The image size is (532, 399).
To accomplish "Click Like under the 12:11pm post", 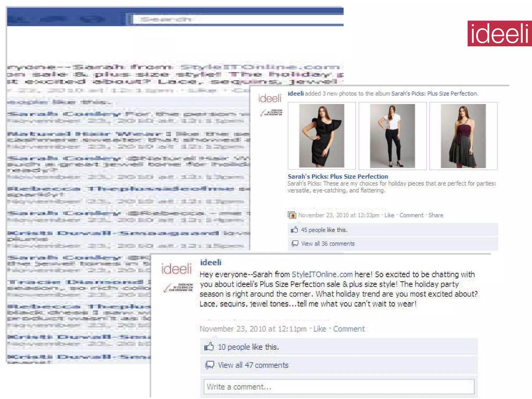I will point(320,329).
